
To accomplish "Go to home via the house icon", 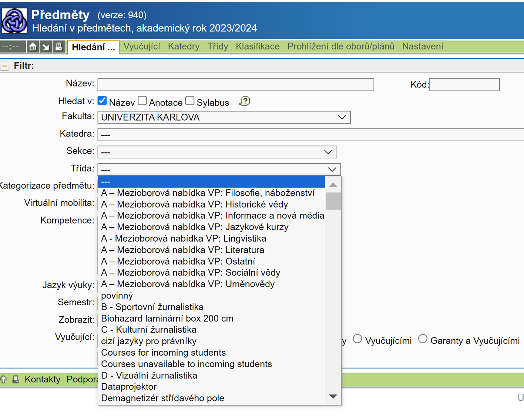I will 33,47.
